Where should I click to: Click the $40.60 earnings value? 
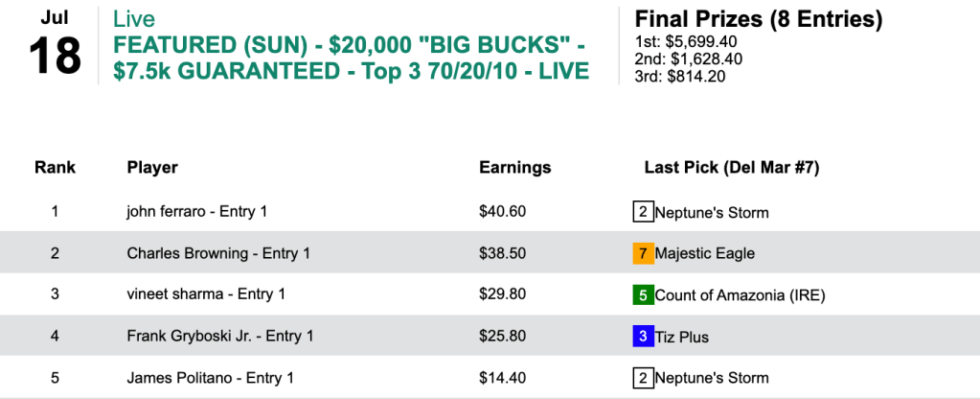pos(502,212)
